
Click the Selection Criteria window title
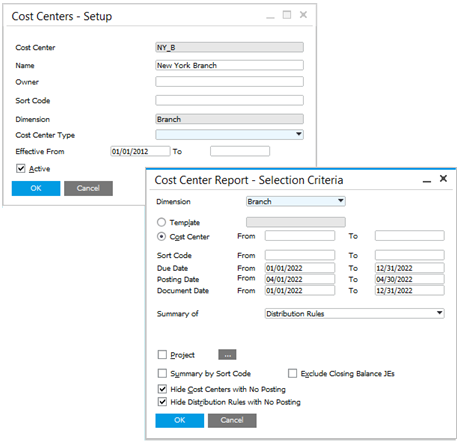249,180
